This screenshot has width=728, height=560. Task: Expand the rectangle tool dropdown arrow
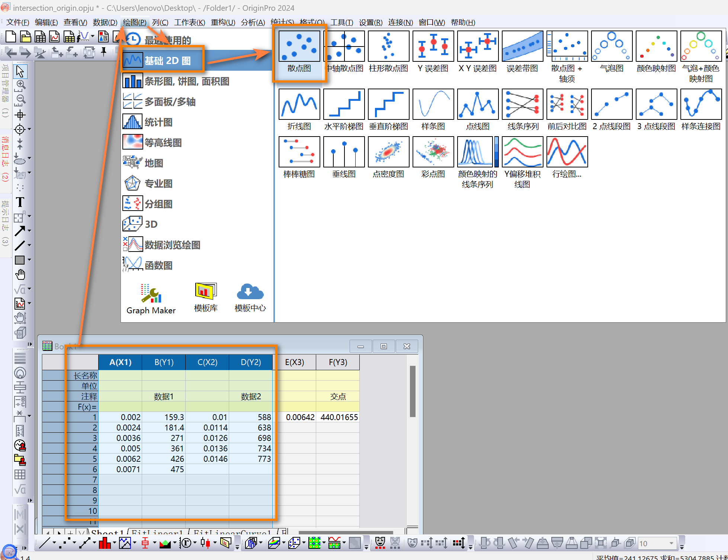pos(29,260)
